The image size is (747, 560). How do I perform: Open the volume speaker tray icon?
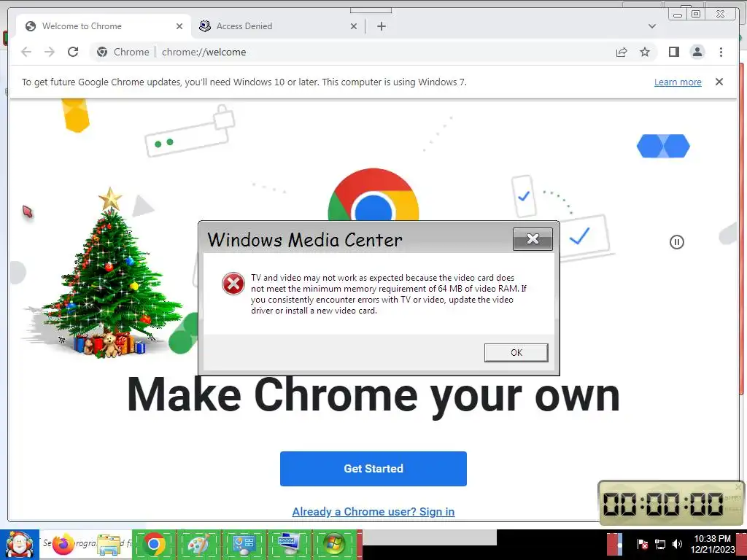[677, 544]
